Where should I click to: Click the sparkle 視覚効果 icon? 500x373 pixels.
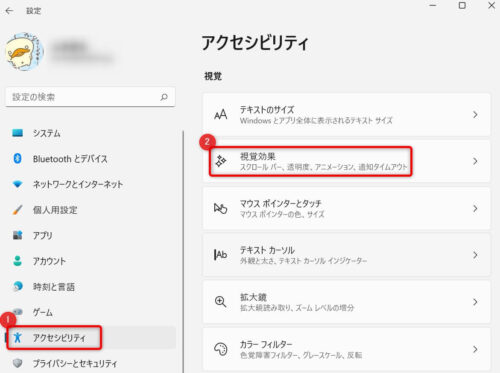coord(220,161)
